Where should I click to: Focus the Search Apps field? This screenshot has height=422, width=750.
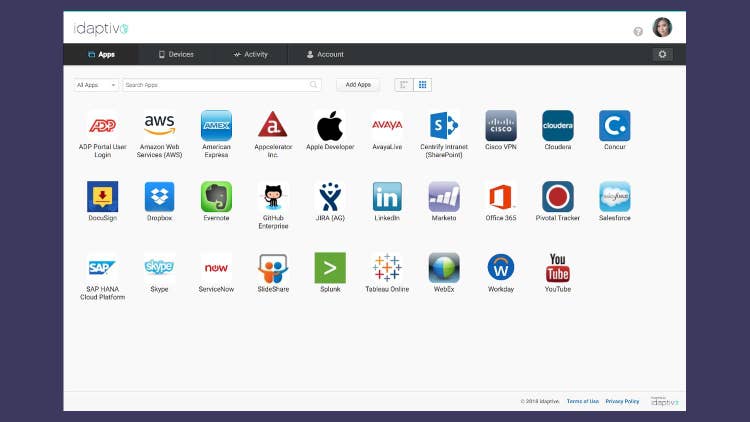pyautogui.click(x=221, y=85)
